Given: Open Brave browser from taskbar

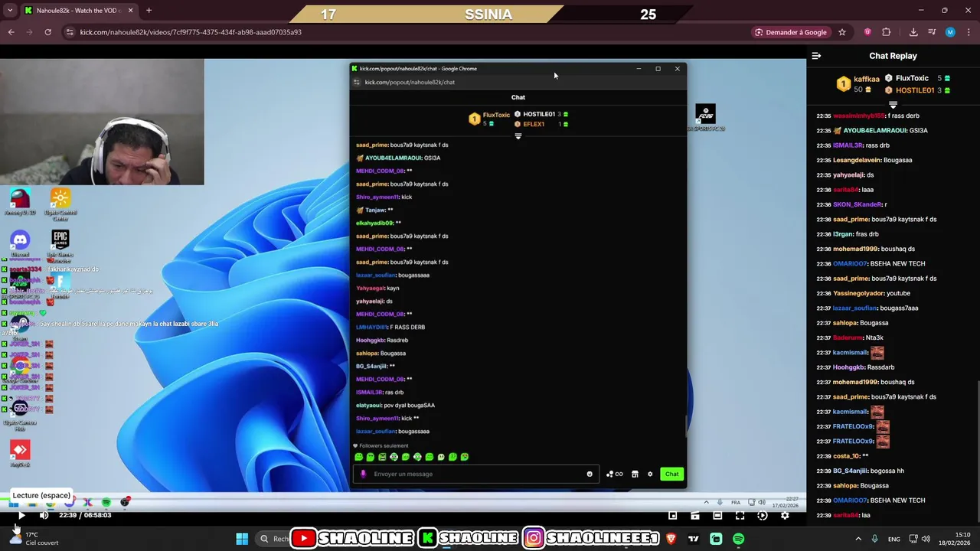Looking at the screenshot, I should tap(671, 539).
